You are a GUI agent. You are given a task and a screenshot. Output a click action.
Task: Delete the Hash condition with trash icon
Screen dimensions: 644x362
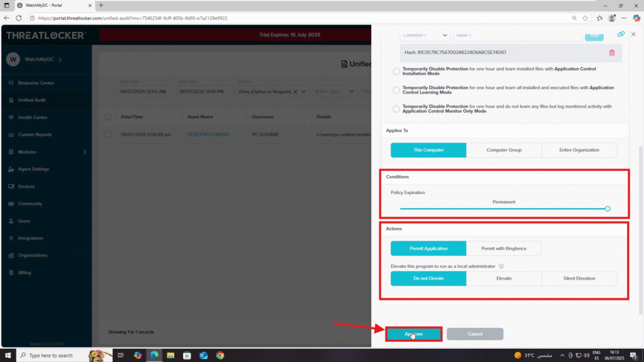click(x=612, y=53)
